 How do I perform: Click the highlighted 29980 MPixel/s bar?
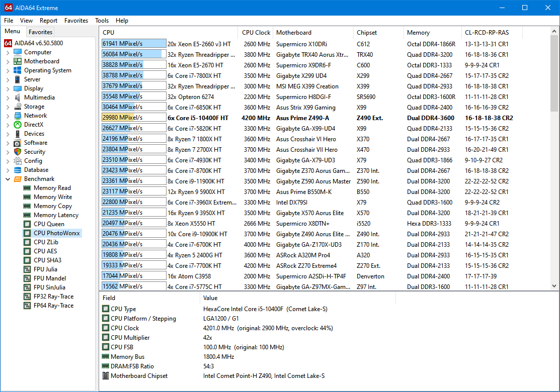(x=134, y=118)
